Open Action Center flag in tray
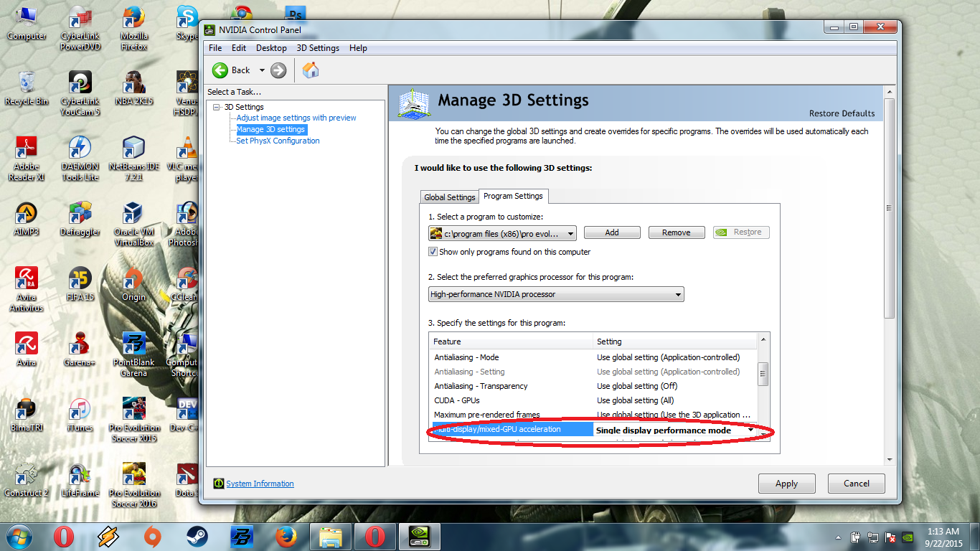 click(x=890, y=537)
